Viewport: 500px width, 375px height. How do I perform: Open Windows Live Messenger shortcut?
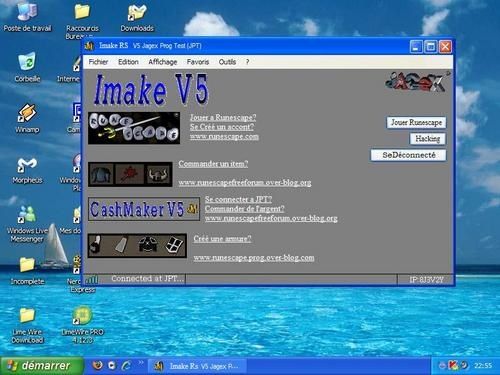[27, 223]
